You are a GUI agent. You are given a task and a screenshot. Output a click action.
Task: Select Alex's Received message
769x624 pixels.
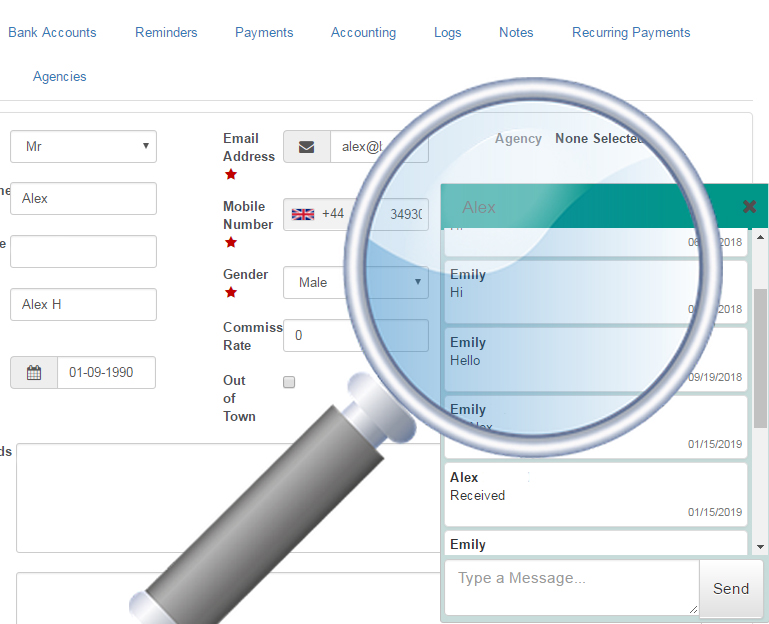(595, 494)
